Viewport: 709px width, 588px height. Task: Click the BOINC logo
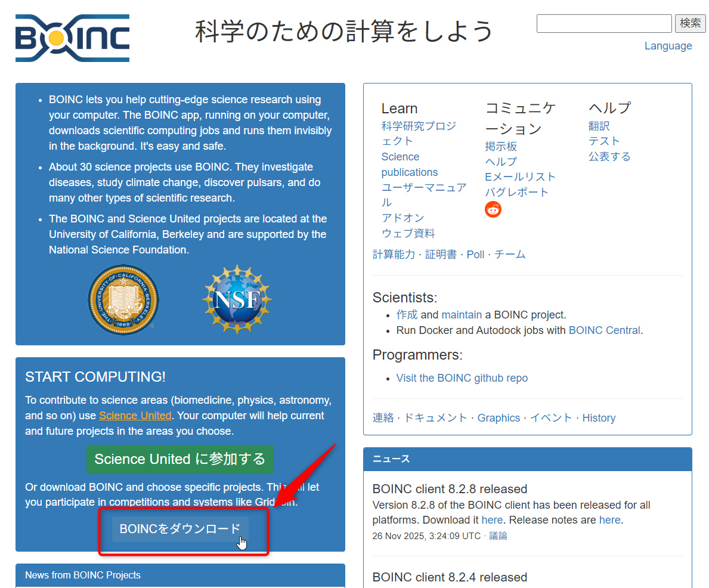[x=71, y=38]
